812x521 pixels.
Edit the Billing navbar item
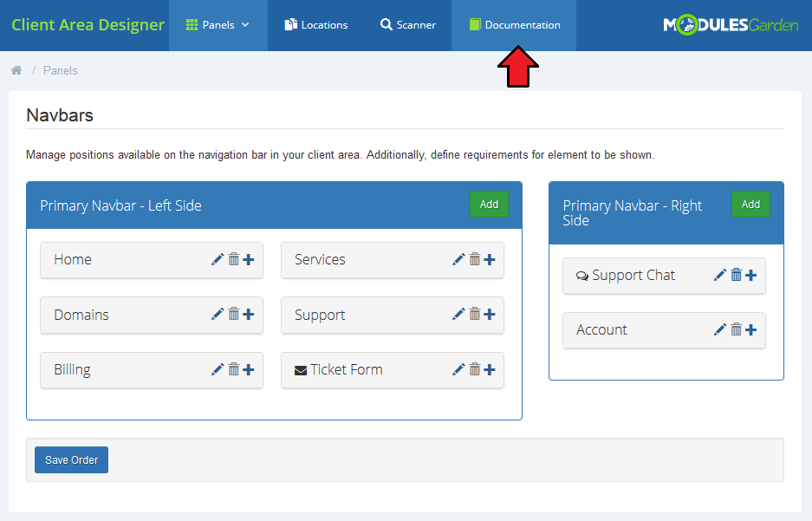(x=218, y=369)
